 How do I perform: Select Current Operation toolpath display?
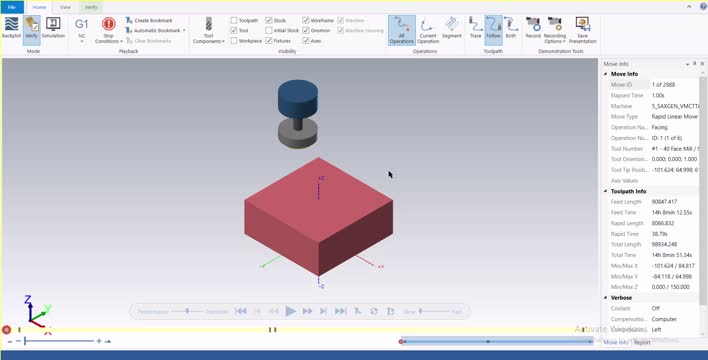click(428, 30)
